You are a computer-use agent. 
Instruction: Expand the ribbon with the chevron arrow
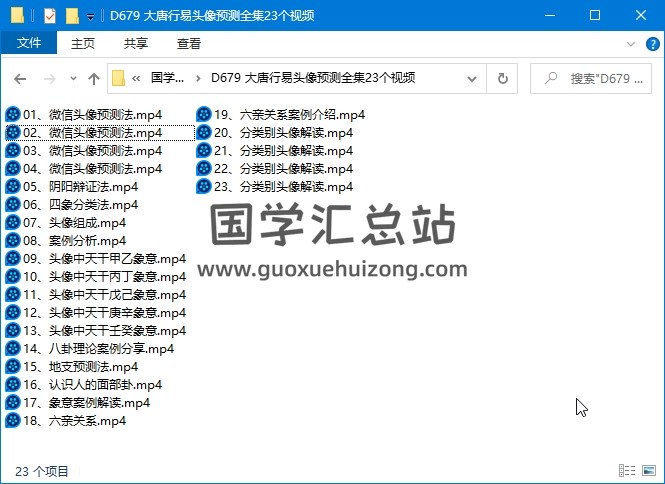click(x=630, y=44)
